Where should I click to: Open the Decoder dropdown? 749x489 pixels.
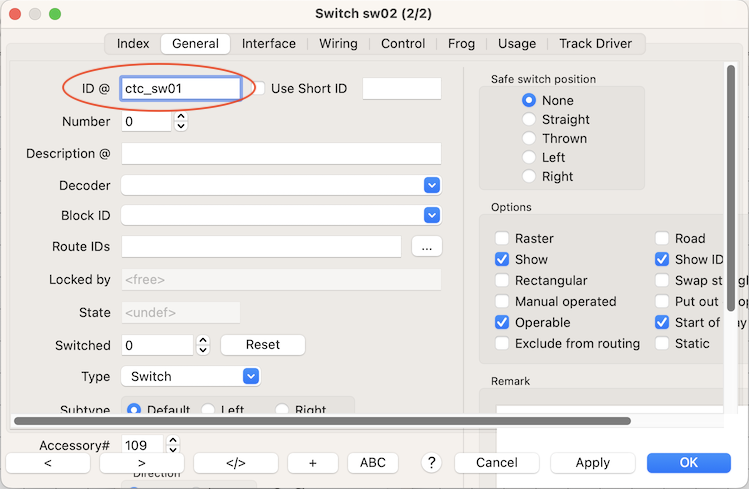point(432,185)
